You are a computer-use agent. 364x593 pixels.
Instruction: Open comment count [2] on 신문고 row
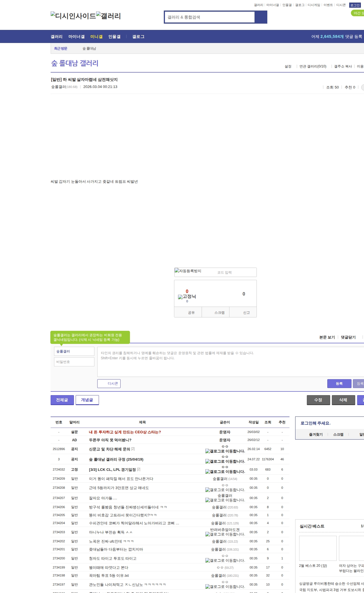coord(133,449)
